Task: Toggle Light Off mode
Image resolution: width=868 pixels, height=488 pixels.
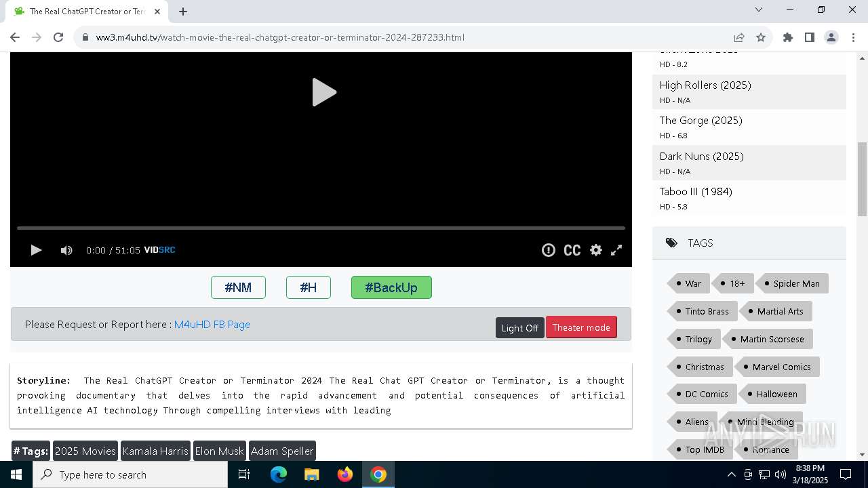Action: [519, 327]
